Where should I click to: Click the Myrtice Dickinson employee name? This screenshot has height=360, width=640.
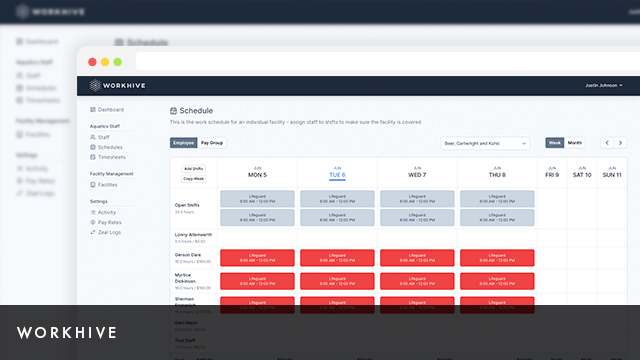[185, 278]
